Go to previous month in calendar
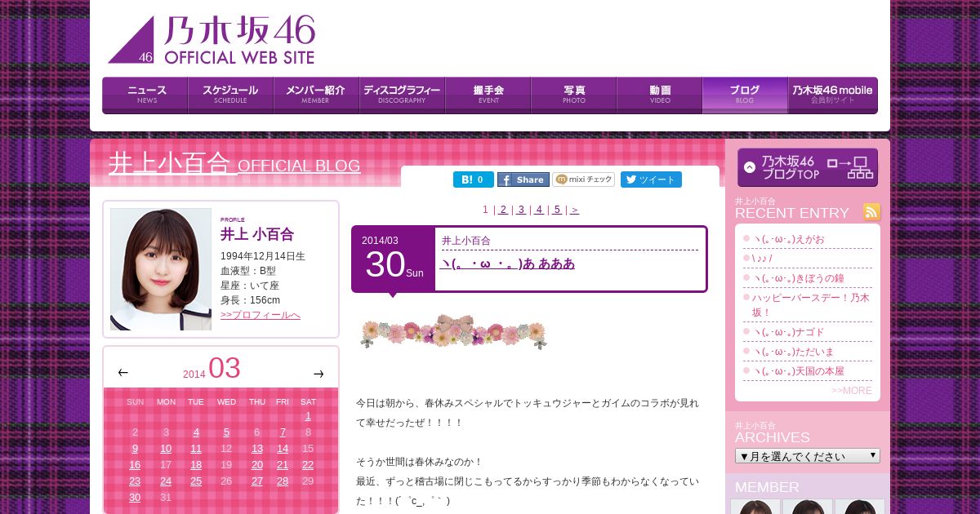This screenshot has width=980, height=514. [123, 373]
